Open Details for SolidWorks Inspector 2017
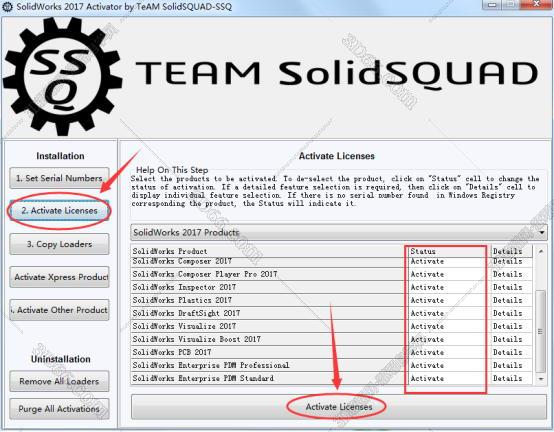 click(512, 287)
